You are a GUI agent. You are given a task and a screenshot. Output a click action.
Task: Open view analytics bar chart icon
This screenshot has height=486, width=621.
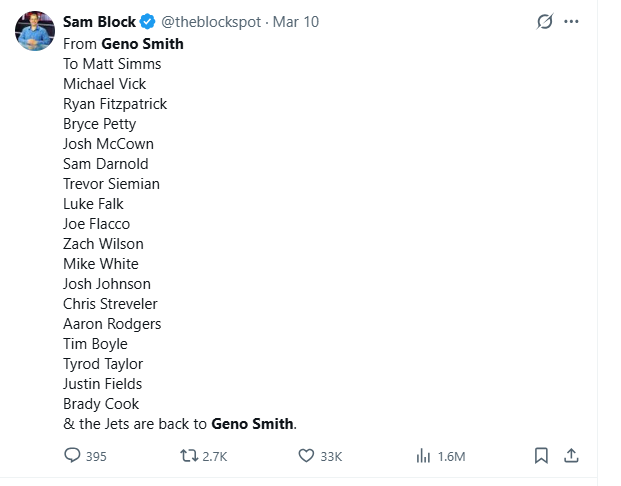(423, 456)
